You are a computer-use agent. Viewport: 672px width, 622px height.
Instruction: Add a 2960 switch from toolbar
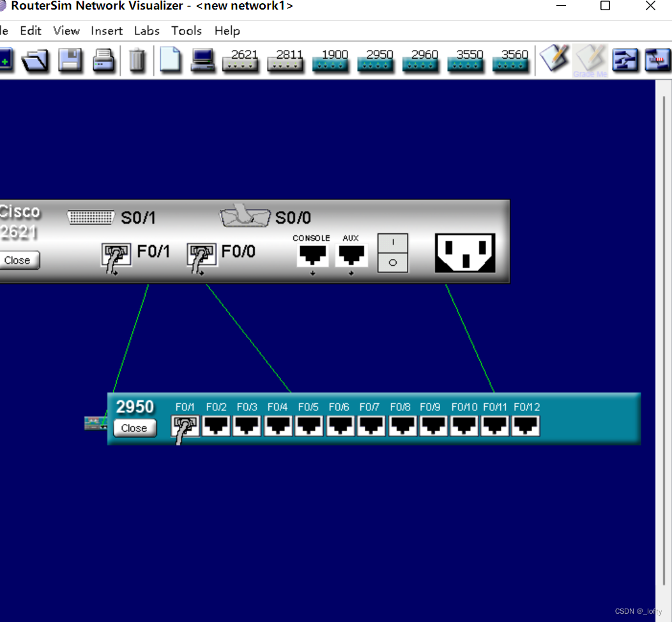420,60
